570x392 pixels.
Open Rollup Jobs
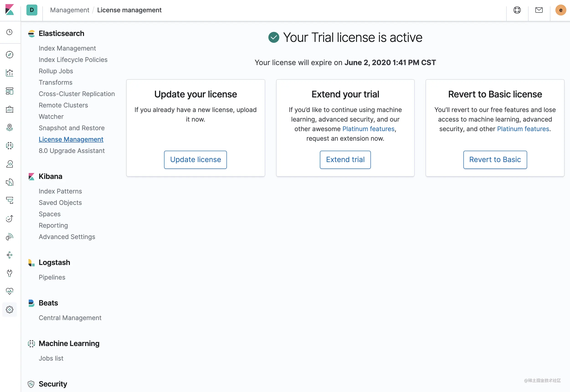pyautogui.click(x=56, y=71)
